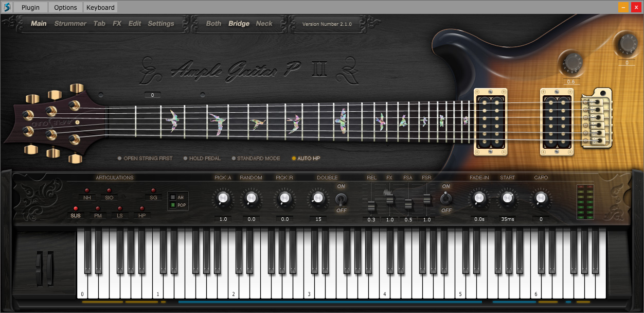Toggle Auto HP option

point(306,159)
